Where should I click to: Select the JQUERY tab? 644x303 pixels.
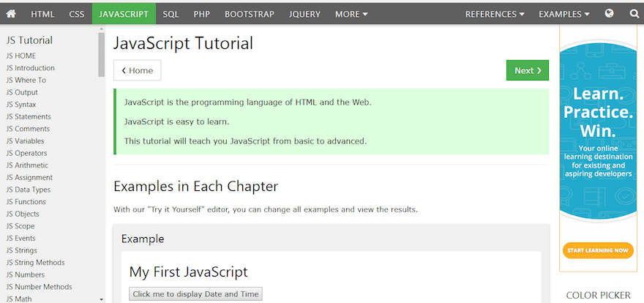click(304, 13)
